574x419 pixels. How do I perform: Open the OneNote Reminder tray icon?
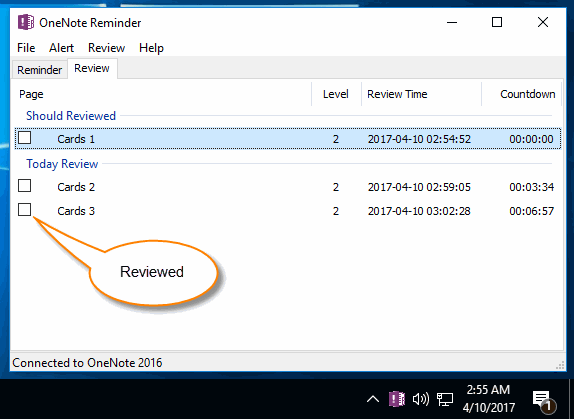click(x=397, y=399)
